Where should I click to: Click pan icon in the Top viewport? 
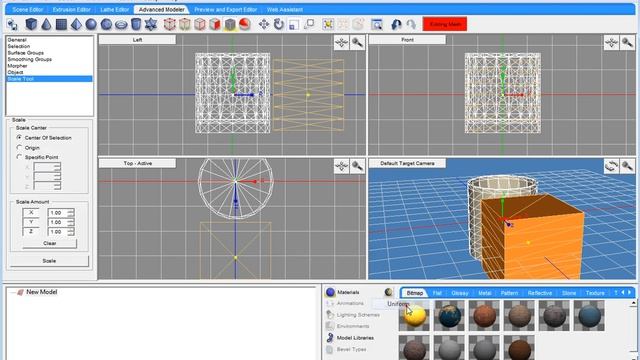[341, 166]
